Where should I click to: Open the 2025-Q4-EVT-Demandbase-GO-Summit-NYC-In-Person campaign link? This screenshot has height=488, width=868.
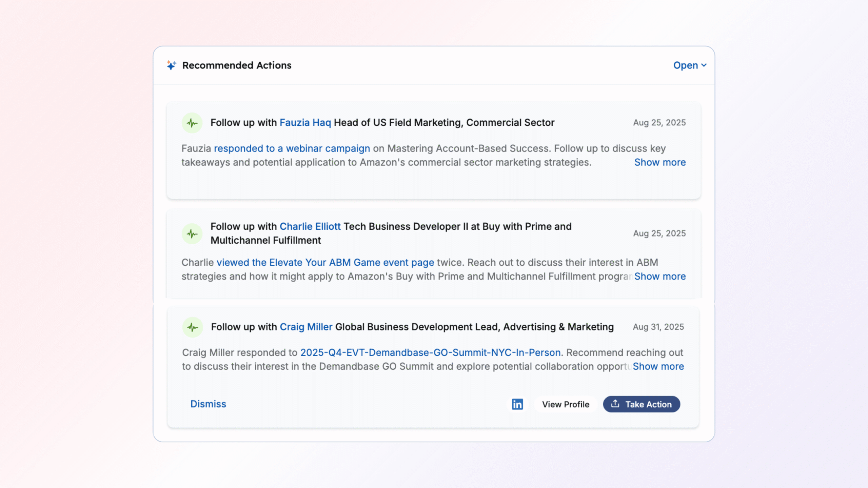click(x=430, y=352)
